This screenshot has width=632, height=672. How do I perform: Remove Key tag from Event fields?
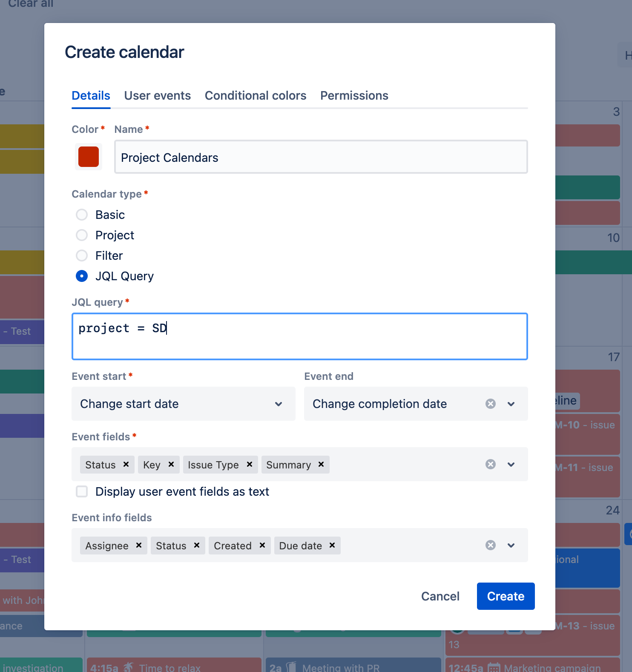[171, 464]
